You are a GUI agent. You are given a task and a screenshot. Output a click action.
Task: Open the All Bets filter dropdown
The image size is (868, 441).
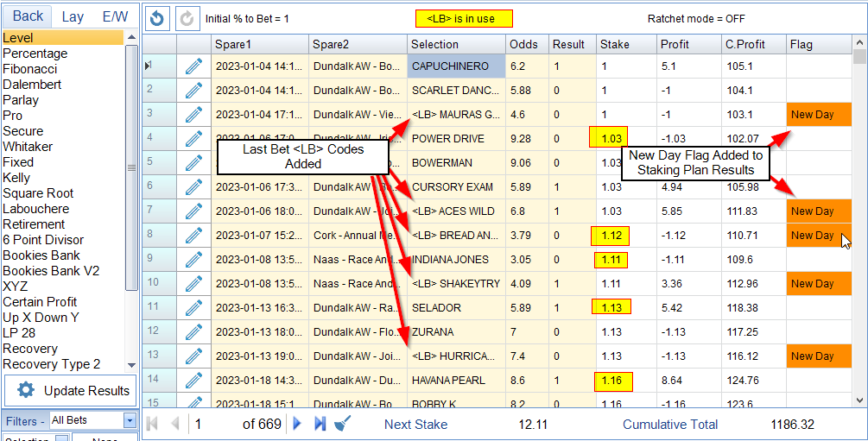click(130, 420)
